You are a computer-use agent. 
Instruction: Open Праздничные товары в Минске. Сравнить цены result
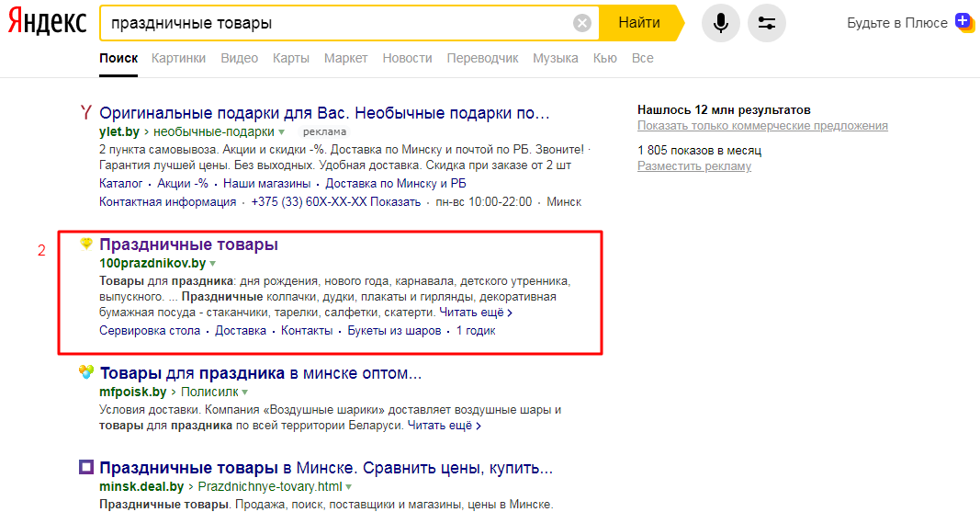tap(326, 468)
